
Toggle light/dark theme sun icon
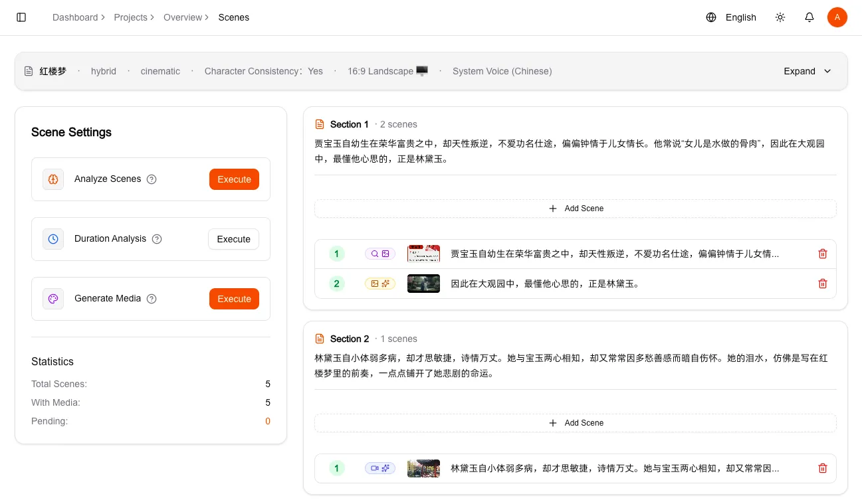pos(780,17)
